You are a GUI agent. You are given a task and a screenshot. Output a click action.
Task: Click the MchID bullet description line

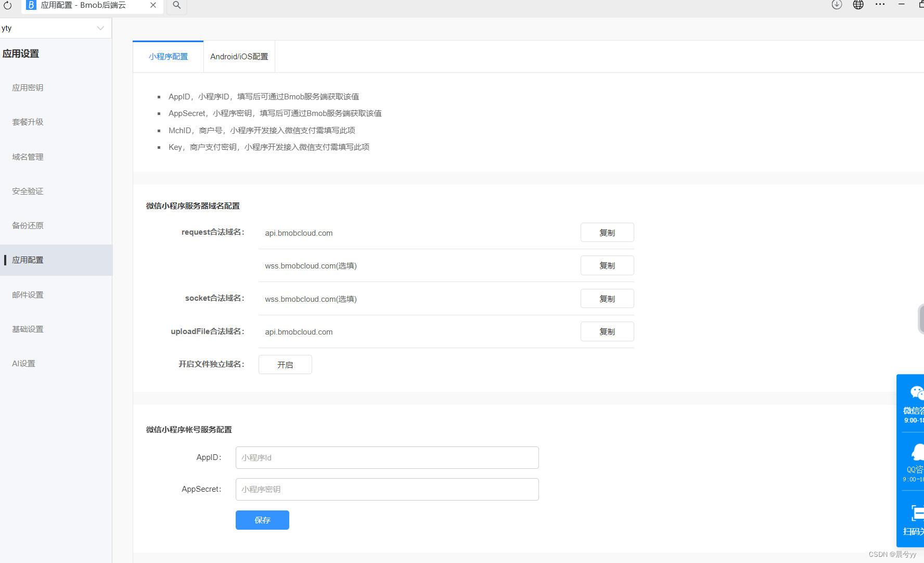262,131
